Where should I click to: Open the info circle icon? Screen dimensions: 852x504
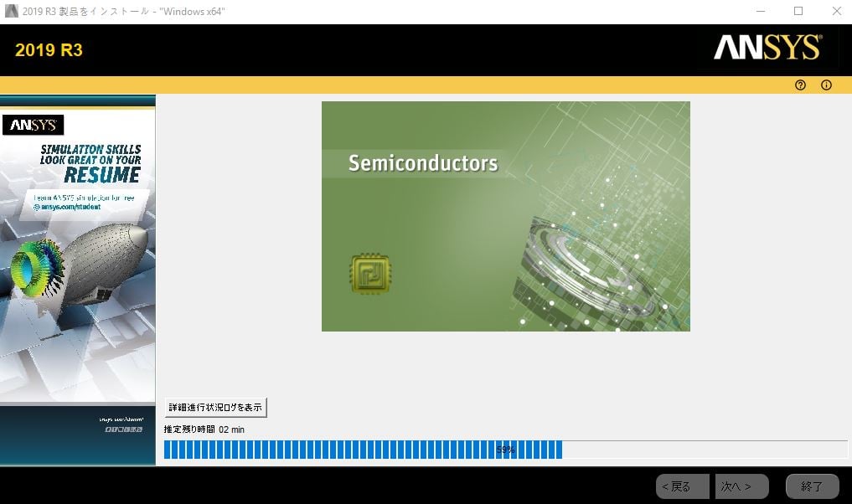826,85
